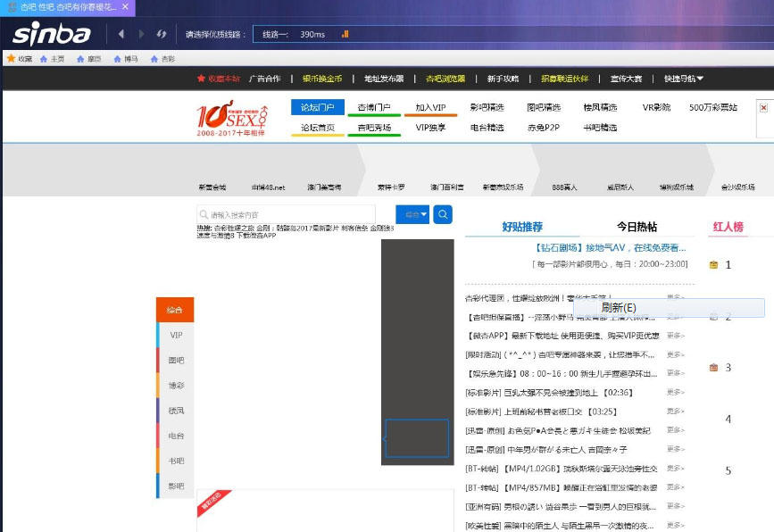Click the 广告合作 link
The height and width of the screenshot is (532, 774).
pyautogui.click(x=264, y=79)
